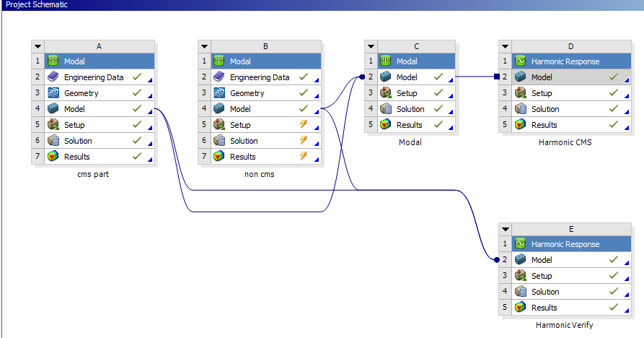Select Geometry cell text in system B
The image size is (644, 338).
point(247,93)
